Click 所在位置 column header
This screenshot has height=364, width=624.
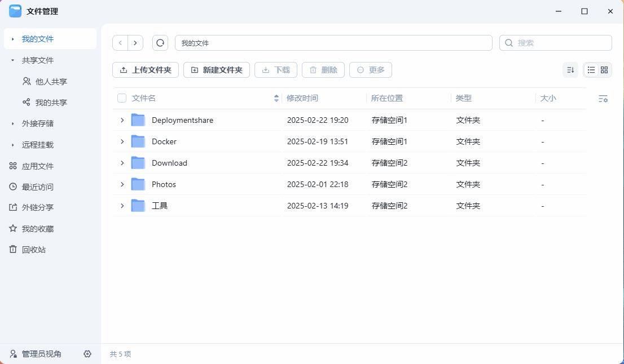[387, 98]
